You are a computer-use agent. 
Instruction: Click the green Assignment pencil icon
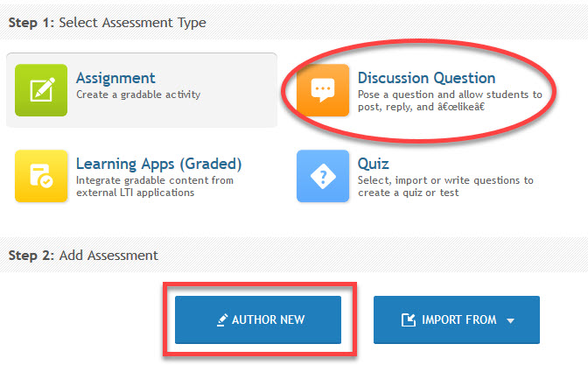(x=40, y=90)
